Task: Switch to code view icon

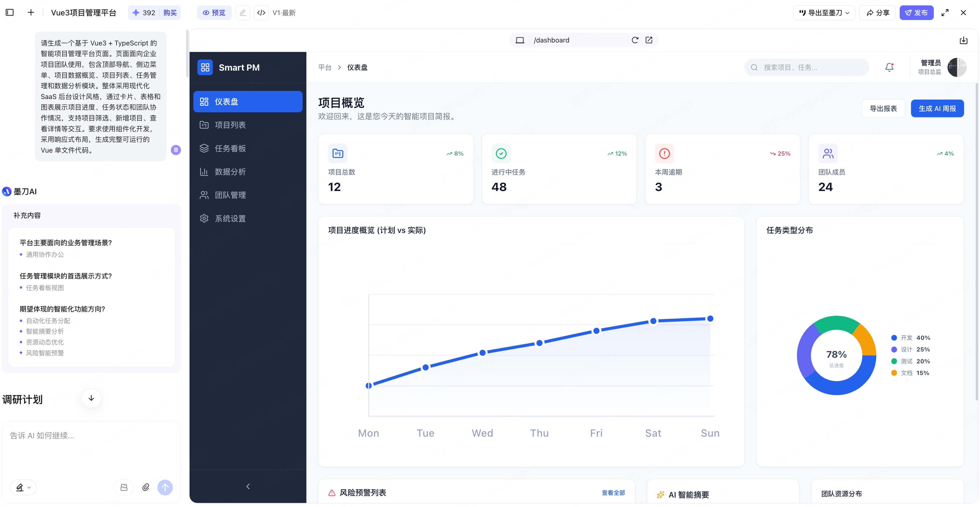Action: pos(261,12)
